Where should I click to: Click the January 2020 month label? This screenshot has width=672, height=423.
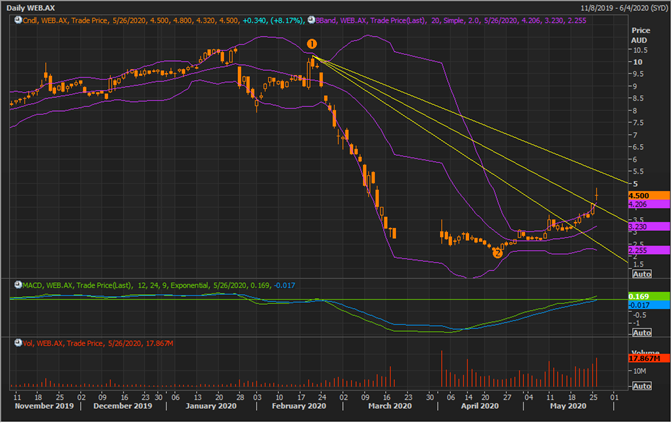(x=211, y=405)
